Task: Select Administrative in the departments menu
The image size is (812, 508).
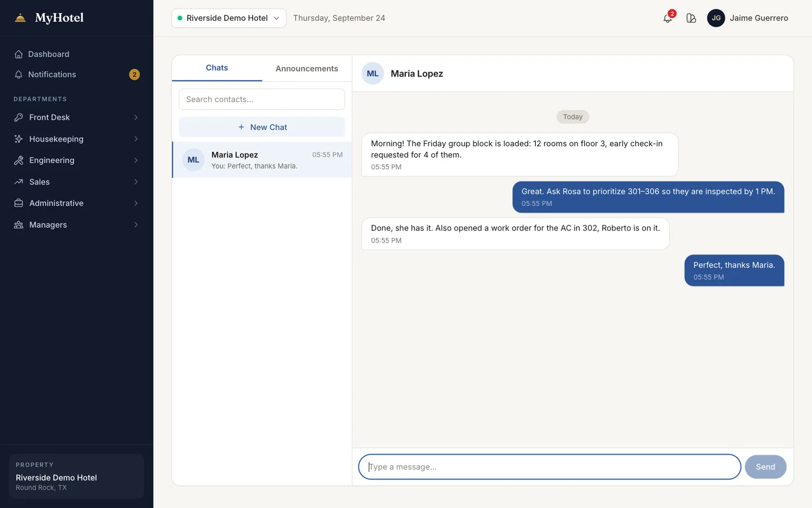Action: point(77,203)
